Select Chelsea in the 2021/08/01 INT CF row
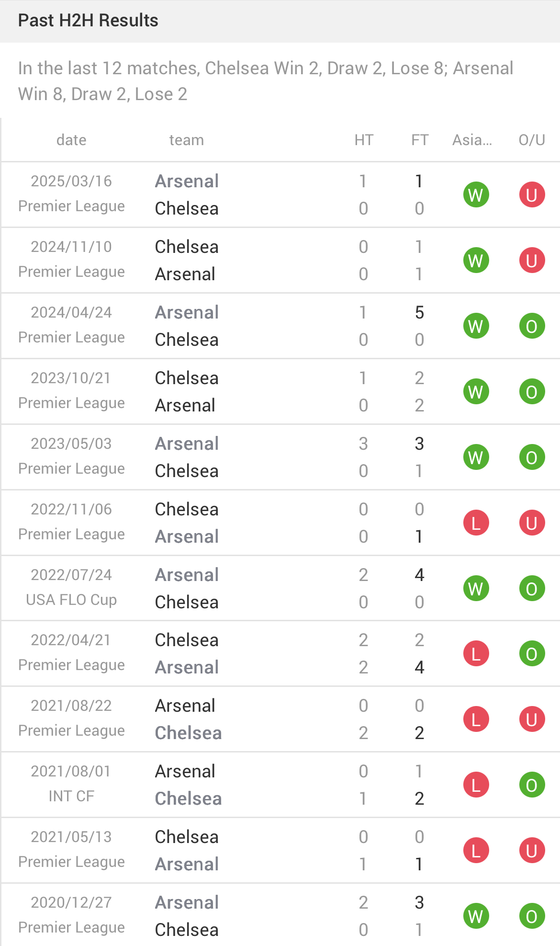This screenshot has height=946, width=560. coord(188,798)
